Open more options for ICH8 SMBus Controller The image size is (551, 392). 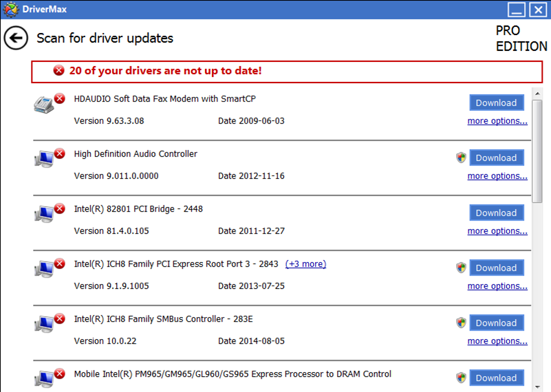(x=497, y=341)
